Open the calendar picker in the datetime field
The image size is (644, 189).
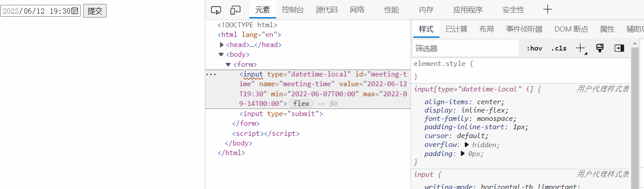pyautogui.click(x=75, y=11)
